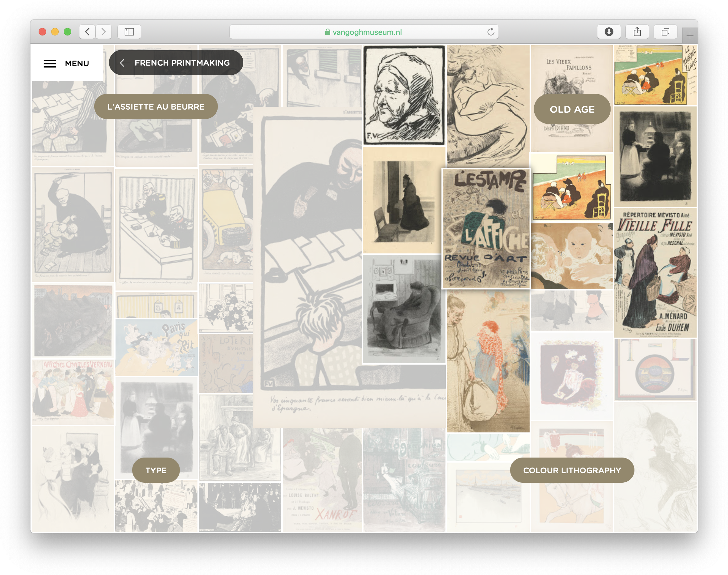This screenshot has width=728, height=575.
Task: Select the L'ASSIETTE AU BEURRE tag
Action: [x=156, y=107]
